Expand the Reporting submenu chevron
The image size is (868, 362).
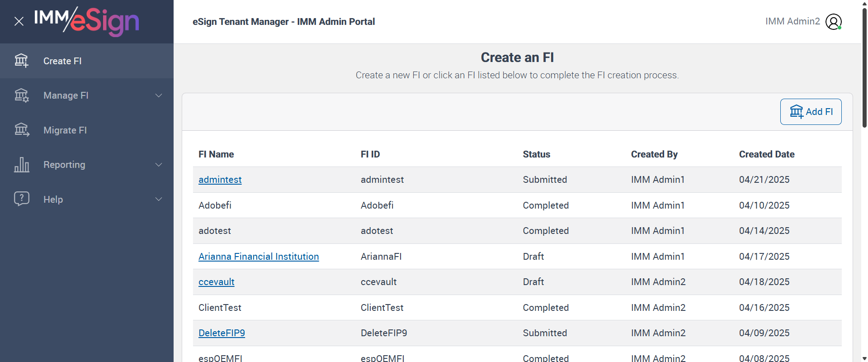coord(159,165)
